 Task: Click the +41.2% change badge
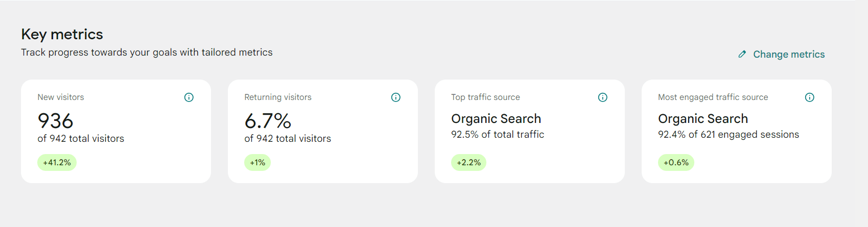point(57,163)
